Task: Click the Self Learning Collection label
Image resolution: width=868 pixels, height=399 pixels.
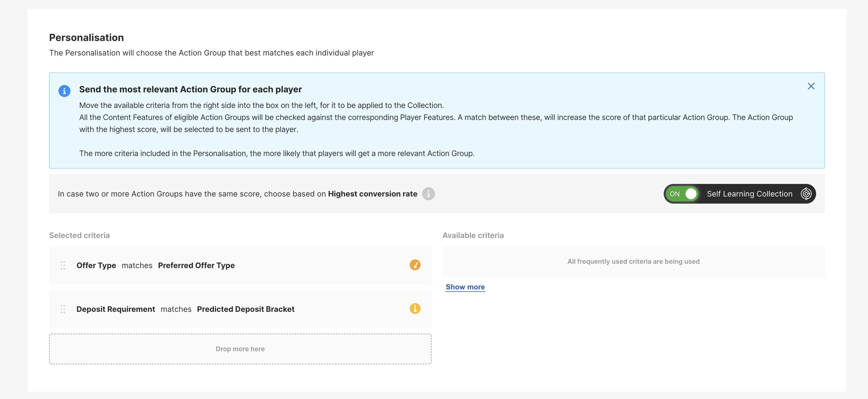Action: click(x=749, y=194)
